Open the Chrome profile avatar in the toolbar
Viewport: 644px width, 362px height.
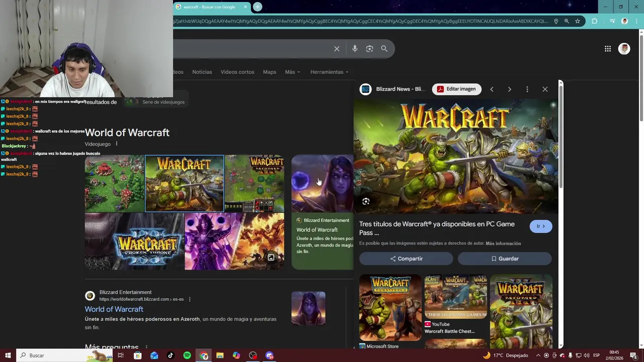point(624,21)
